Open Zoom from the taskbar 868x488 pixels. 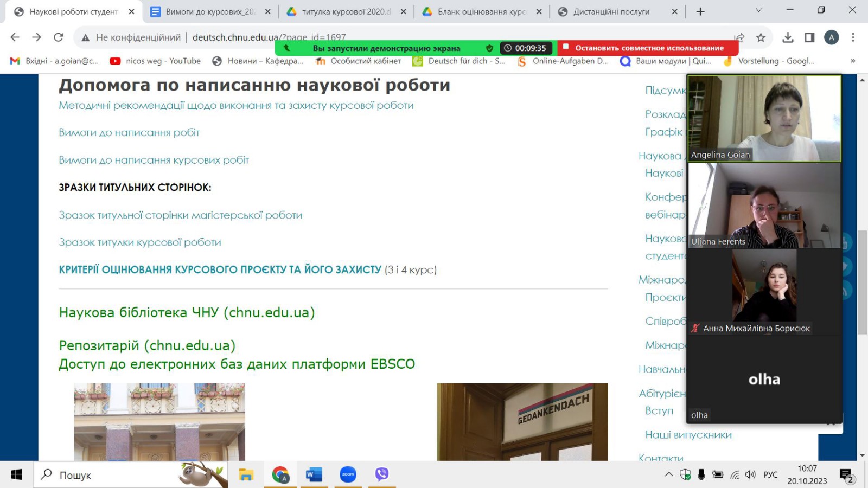(x=348, y=475)
